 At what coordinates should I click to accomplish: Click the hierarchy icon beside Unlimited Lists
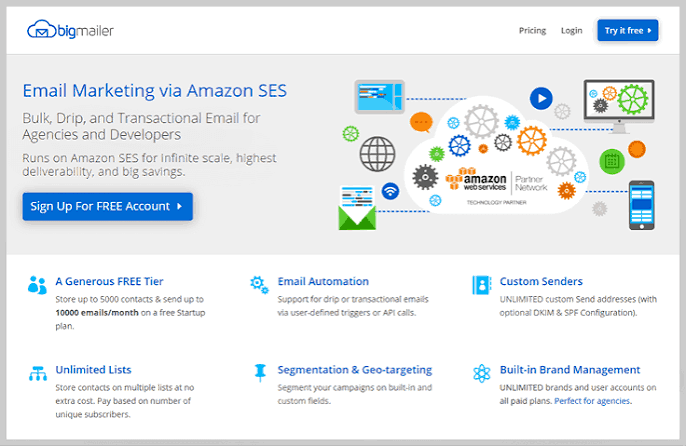[x=38, y=373]
